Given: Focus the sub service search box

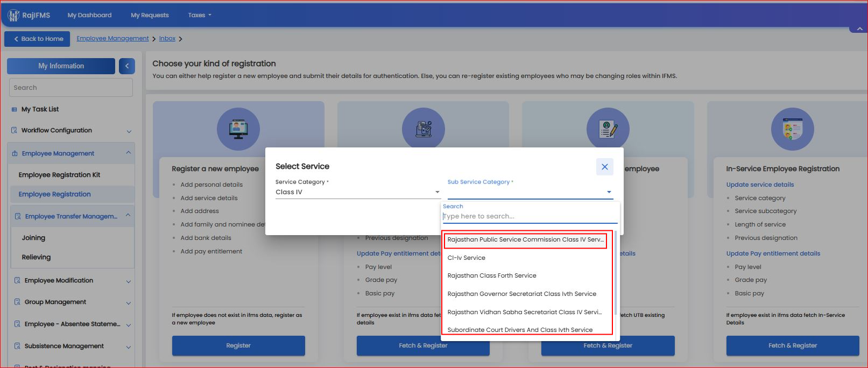Looking at the screenshot, I should click(x=530, y=216).
